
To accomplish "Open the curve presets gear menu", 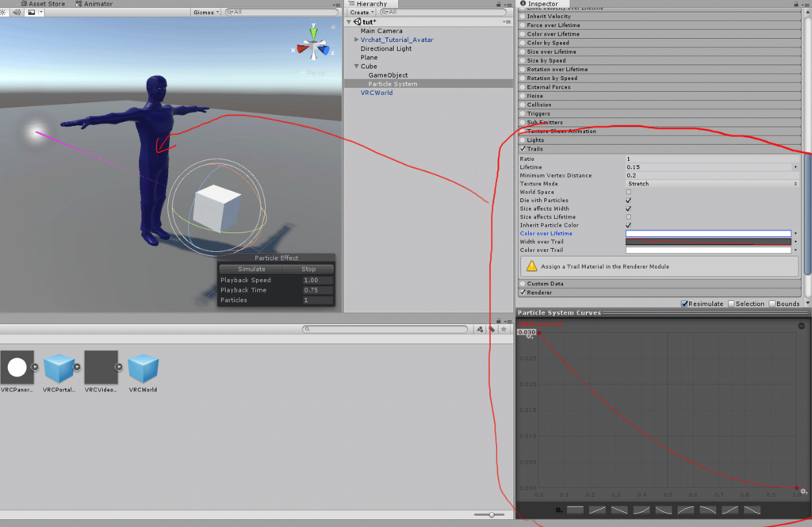I will [559, 510].
